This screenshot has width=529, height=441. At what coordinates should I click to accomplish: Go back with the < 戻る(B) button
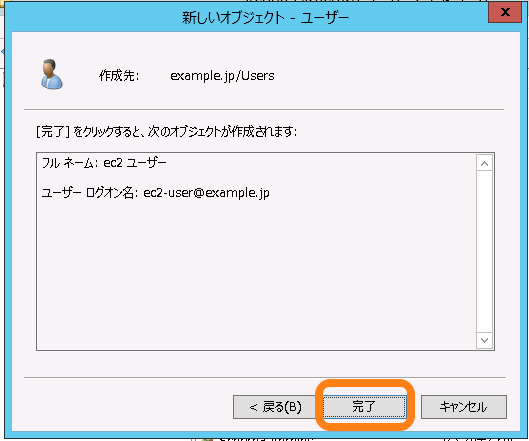[275, 407]
